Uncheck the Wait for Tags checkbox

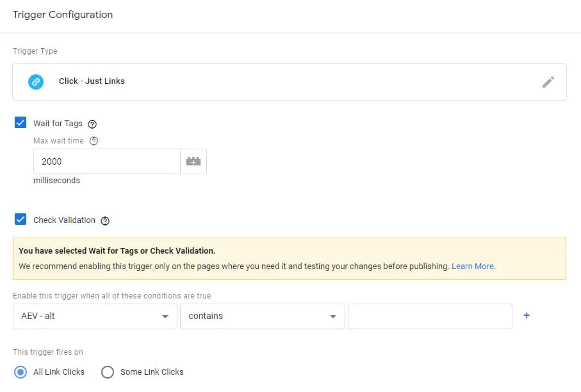[x=20, y=123]
